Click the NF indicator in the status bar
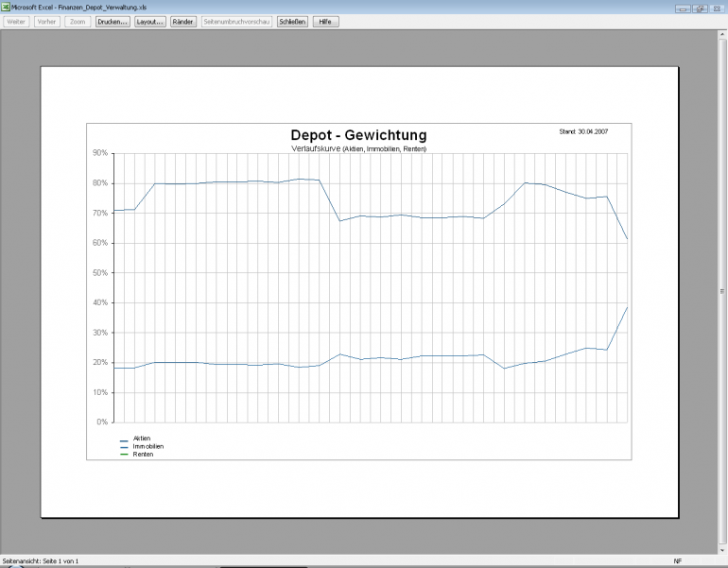Image resolution: width=728 pixels, height=568 pixels. 678,561
